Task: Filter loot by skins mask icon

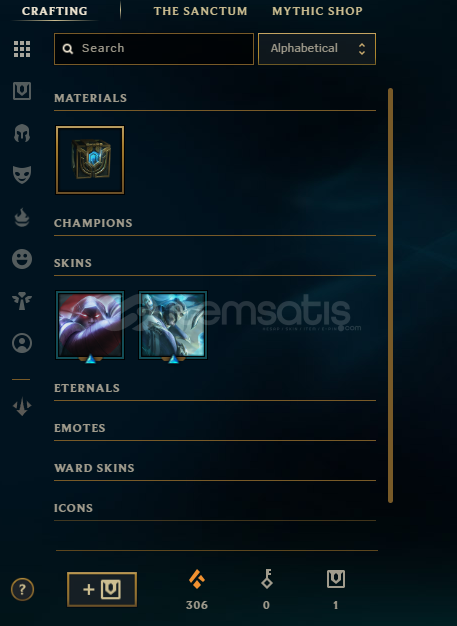Action: (x=22, y=175)
